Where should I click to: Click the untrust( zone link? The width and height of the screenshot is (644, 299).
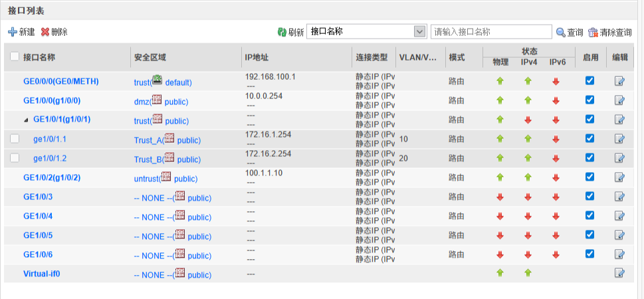148,179
